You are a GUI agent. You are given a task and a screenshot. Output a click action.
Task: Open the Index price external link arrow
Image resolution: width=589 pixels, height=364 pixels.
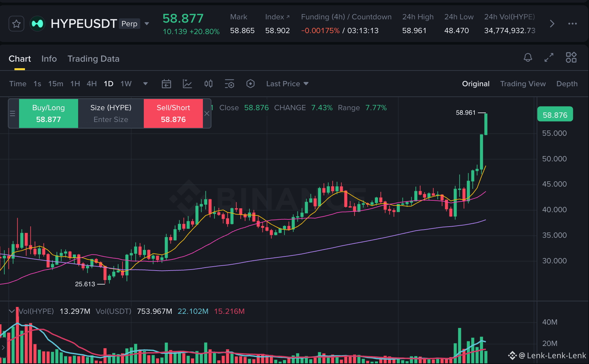pyautogui.click(x=288, y=17)
